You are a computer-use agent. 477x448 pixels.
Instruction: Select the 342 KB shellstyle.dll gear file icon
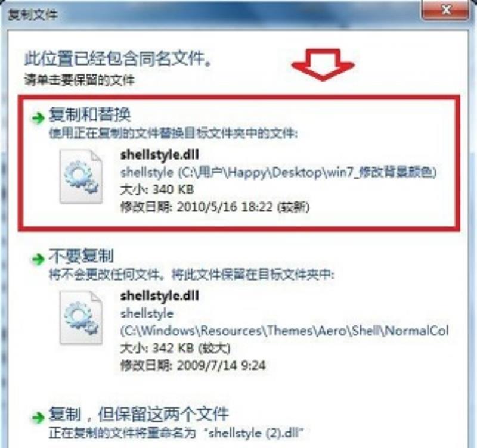[x=81, y=318]
